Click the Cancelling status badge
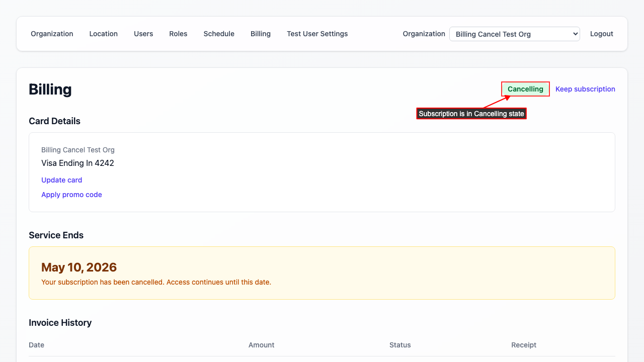This screenshot has height=362, width=644. pos(525,89)
